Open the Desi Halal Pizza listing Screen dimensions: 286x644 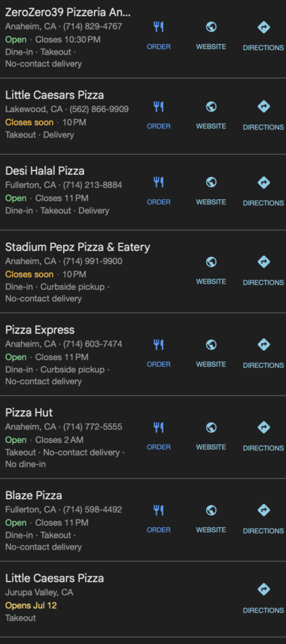coord(45,171)
